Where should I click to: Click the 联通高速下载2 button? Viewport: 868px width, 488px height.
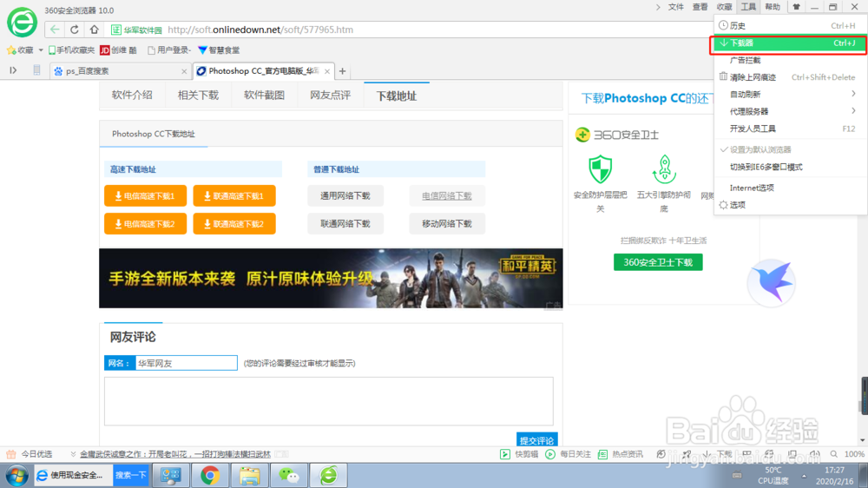click(234, 224)
